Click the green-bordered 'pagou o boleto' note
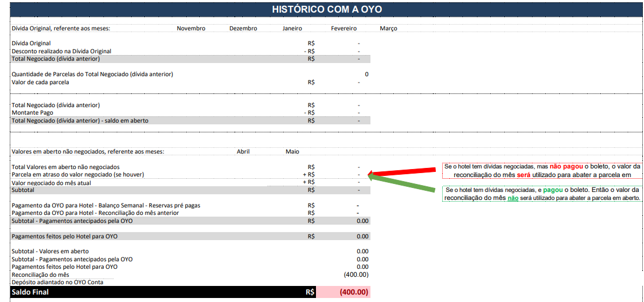The width and height of the screenshot is (644, 302). click(x=542, y=194)
